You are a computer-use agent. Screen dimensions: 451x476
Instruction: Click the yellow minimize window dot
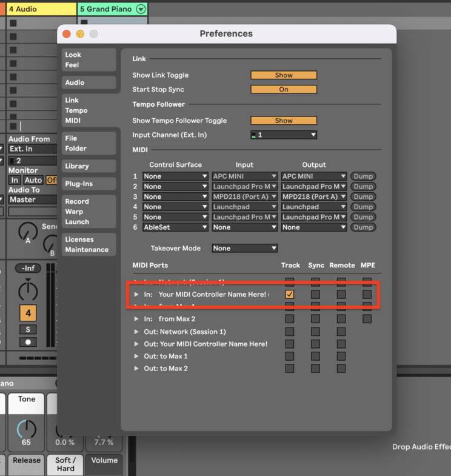click(x=79, y=34)
